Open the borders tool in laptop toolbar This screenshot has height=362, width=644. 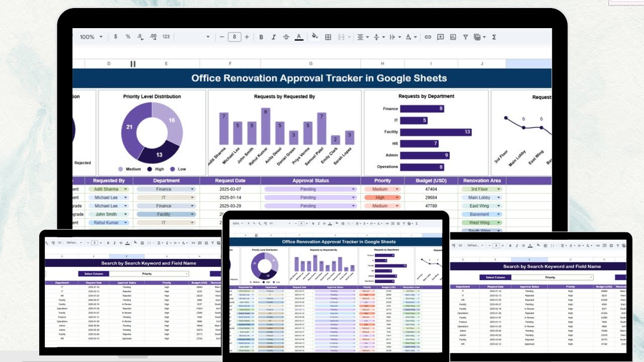click(x=328, y=37)
